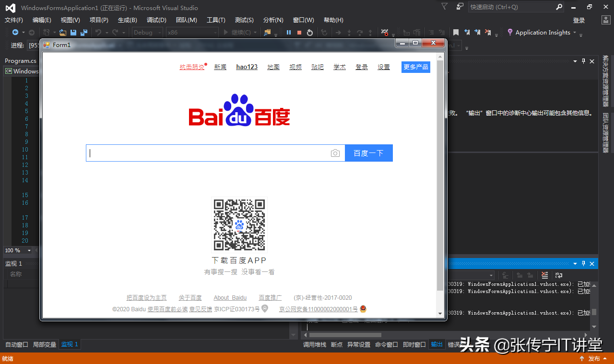Click the Clear All icon in Output panel
The image size is (614, 364).
pos(544,275)
